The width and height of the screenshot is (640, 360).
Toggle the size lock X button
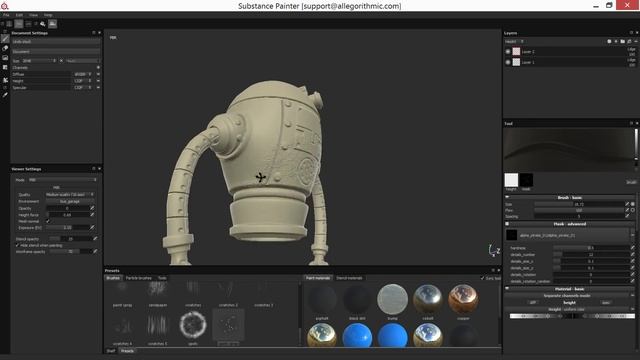click(x=61, y=61)
